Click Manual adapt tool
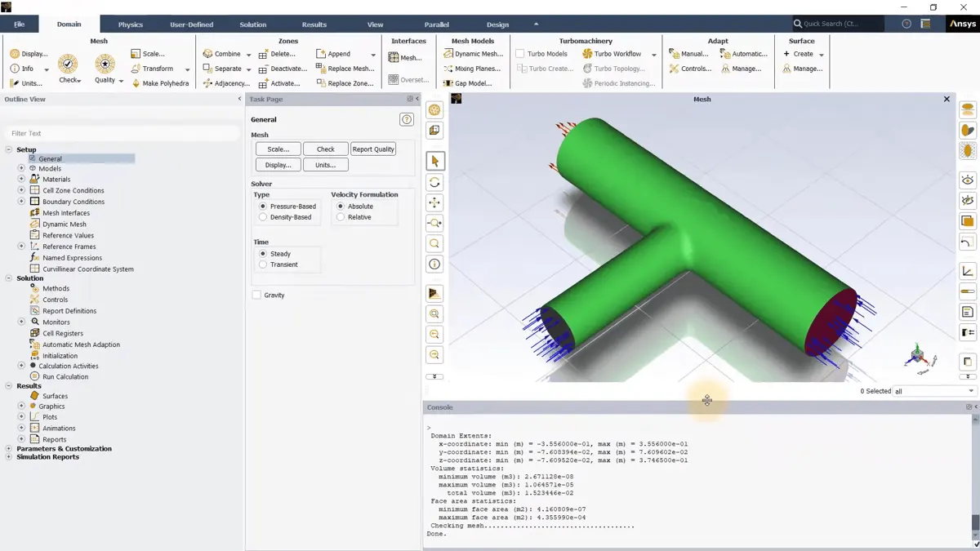 [x=688, y=54]
